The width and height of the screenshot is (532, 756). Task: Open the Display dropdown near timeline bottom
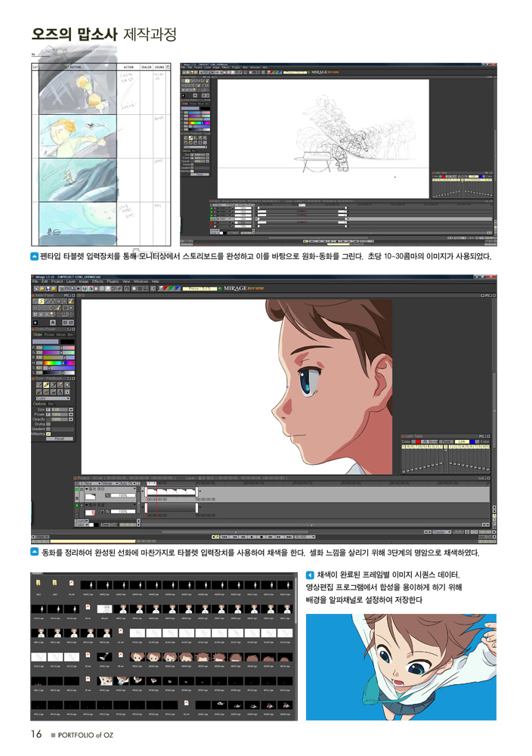point(442,531)
